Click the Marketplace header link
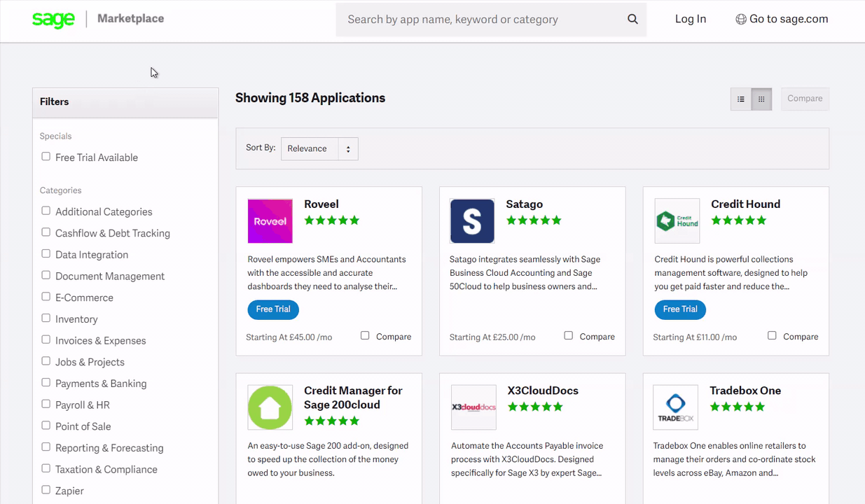 [x=131, y=19]
